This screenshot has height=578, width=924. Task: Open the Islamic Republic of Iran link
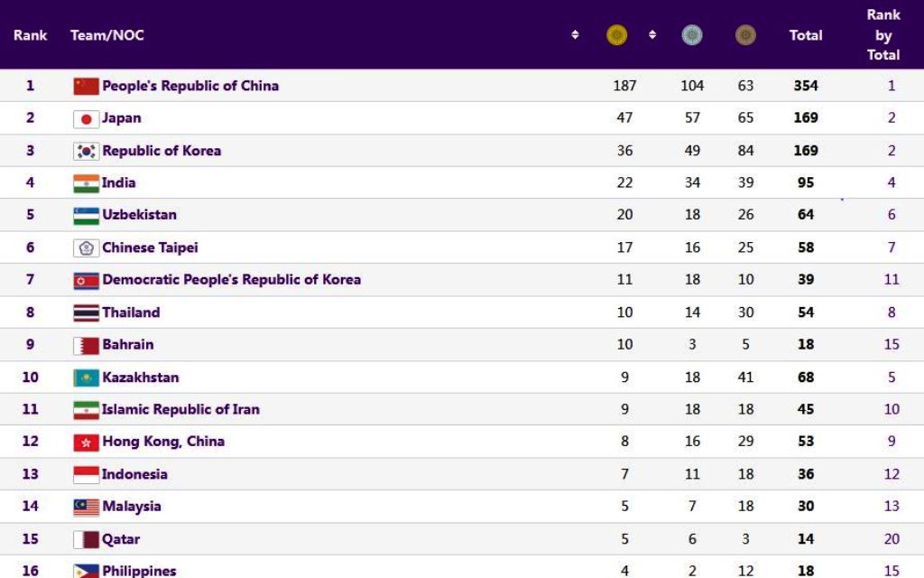pyautogui.click(x=180, y=409)
